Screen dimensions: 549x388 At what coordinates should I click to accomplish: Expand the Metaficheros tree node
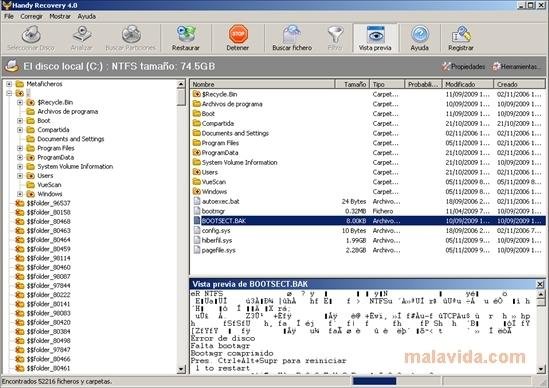(x=9, y=84)
